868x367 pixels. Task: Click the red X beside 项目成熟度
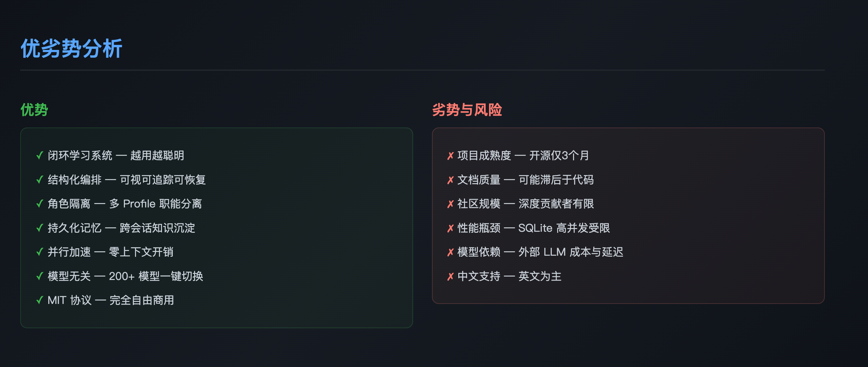(x=450, y=156)
